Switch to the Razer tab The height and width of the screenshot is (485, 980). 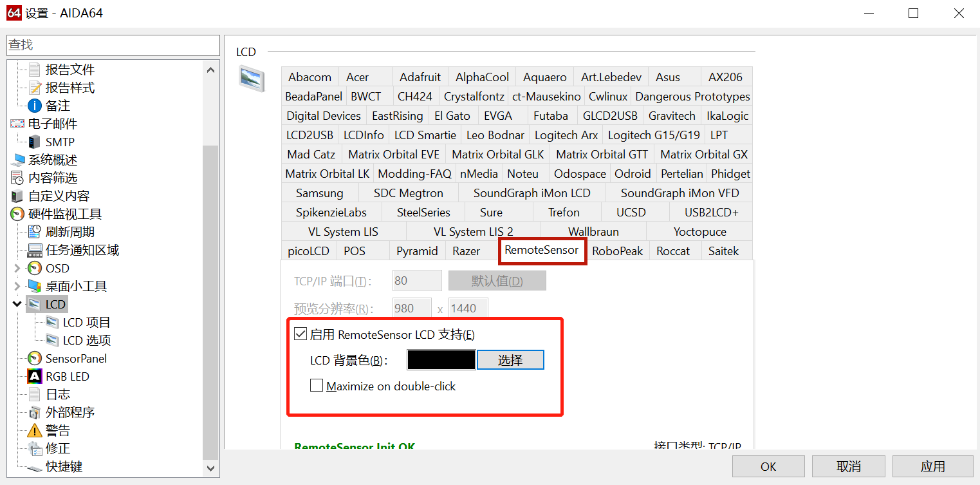[466, 251]
